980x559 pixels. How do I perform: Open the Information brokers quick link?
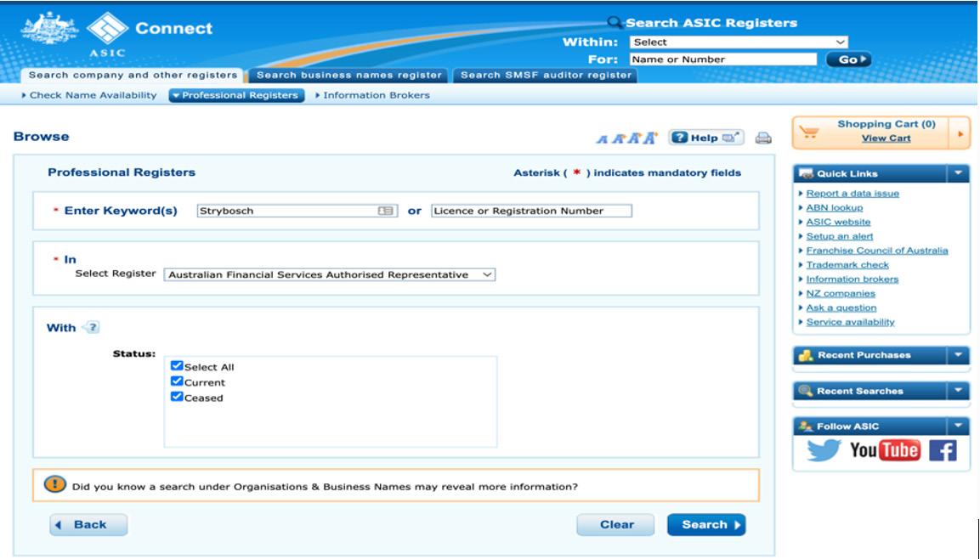tap(852, 279)
